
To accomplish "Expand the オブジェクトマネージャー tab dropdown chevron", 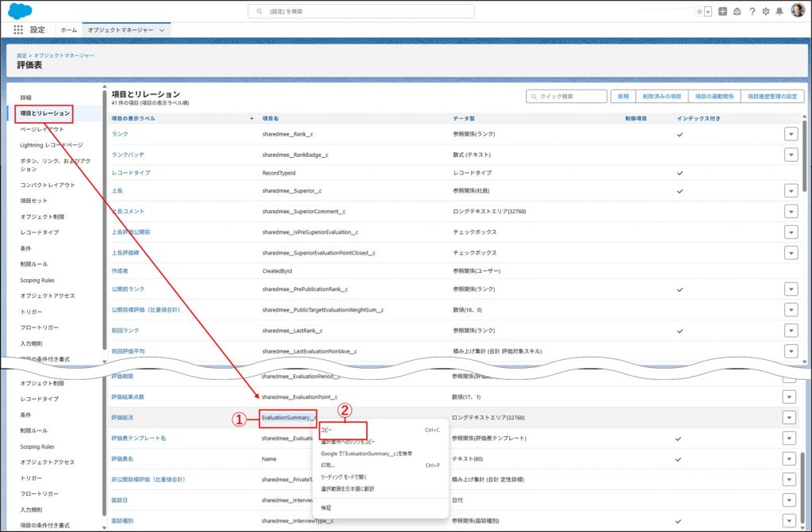I will [x=163, y=29].
